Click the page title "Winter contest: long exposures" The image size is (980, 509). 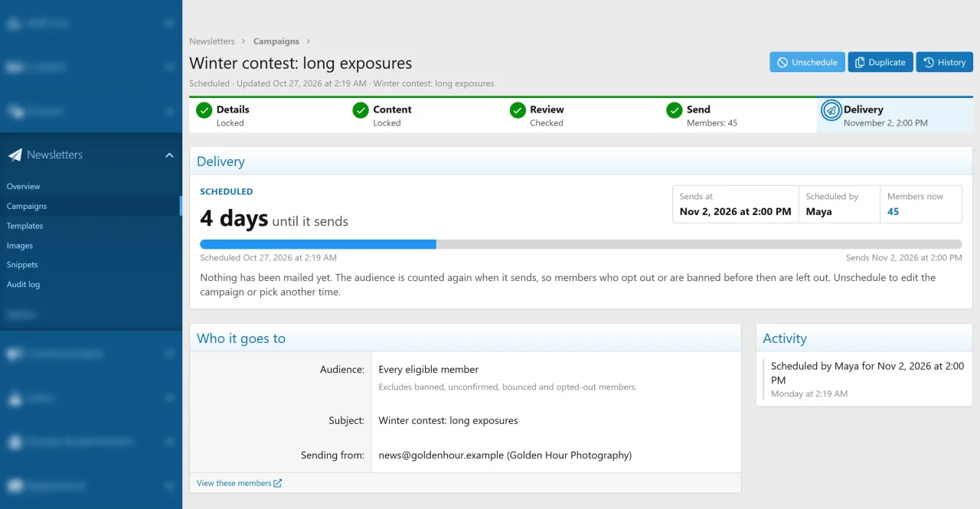tap(301, 63)
